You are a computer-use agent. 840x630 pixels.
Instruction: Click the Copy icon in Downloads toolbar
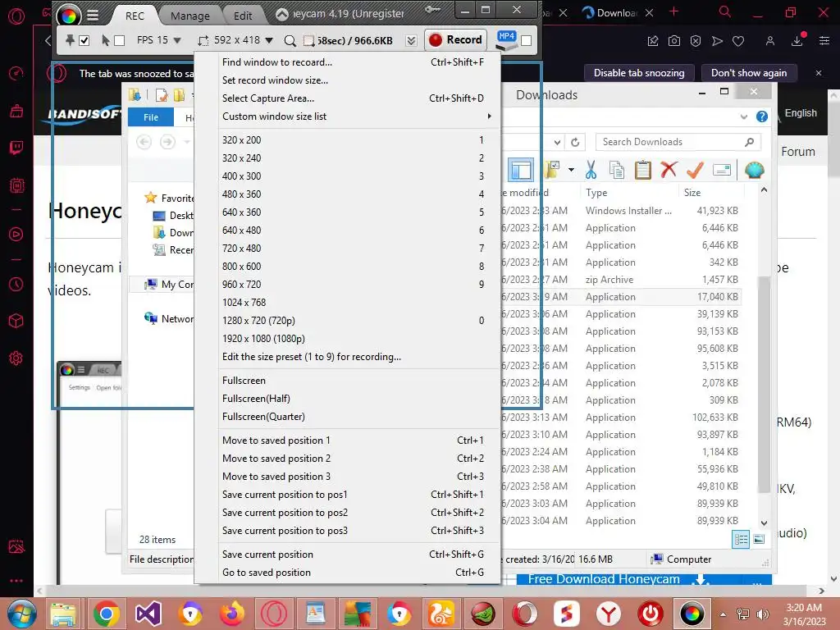pos(617,171)
